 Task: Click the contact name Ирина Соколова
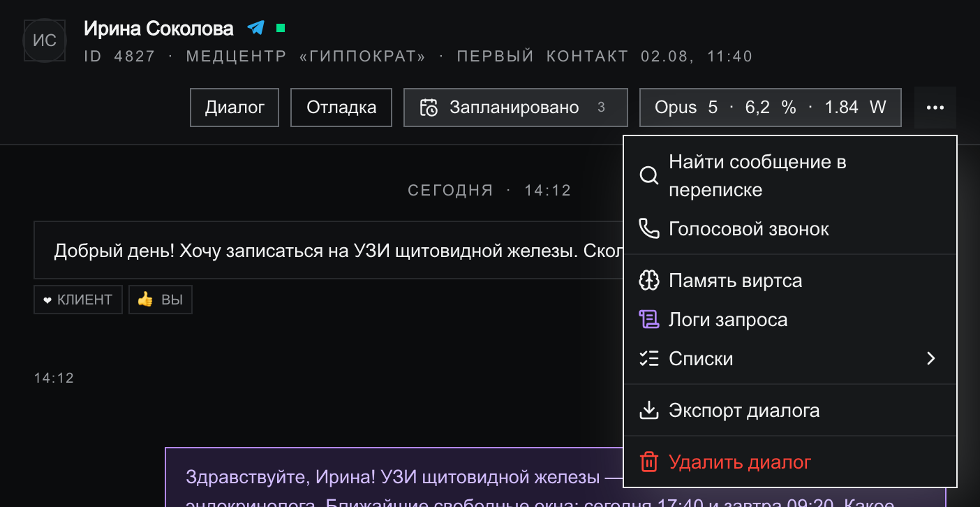[x=159, y=28]
